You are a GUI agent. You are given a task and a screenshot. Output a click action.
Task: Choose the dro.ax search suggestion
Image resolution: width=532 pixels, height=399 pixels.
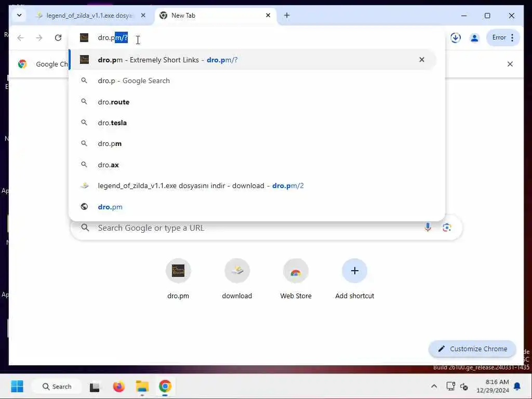252,165
